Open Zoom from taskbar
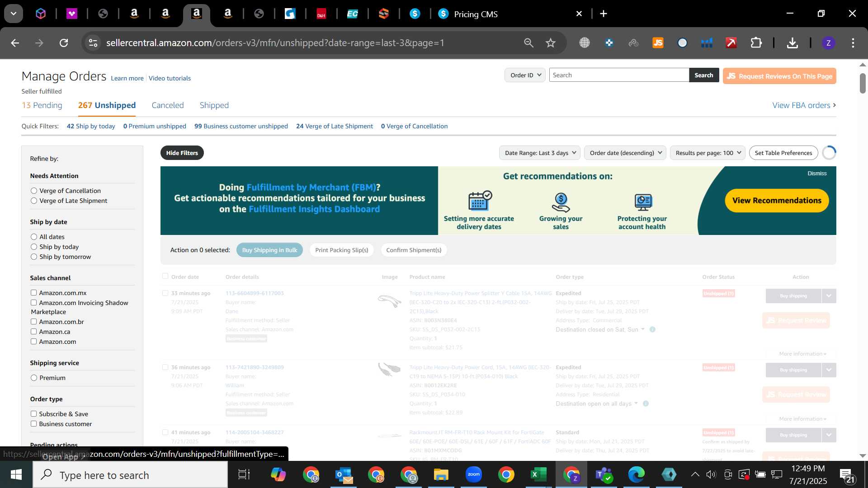 (473, 474)
